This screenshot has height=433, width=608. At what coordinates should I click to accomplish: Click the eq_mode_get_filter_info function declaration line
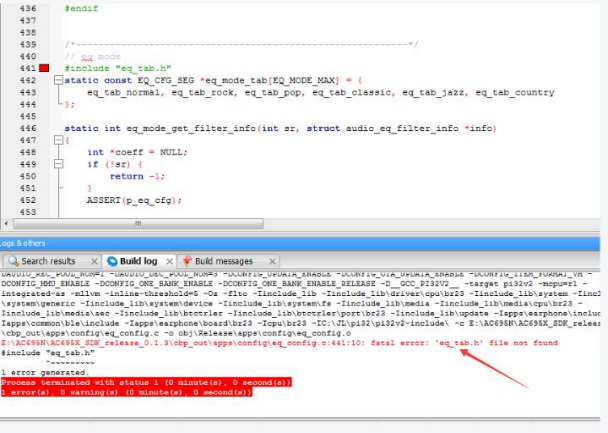[280, 128]
